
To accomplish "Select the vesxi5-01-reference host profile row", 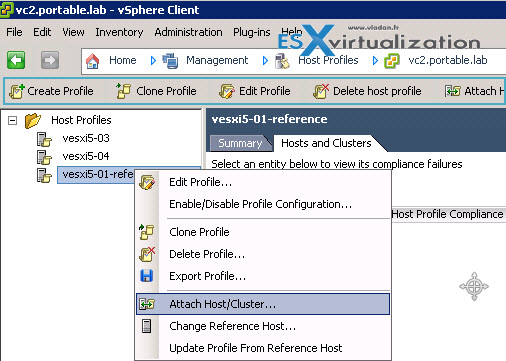I will [97, 174].
